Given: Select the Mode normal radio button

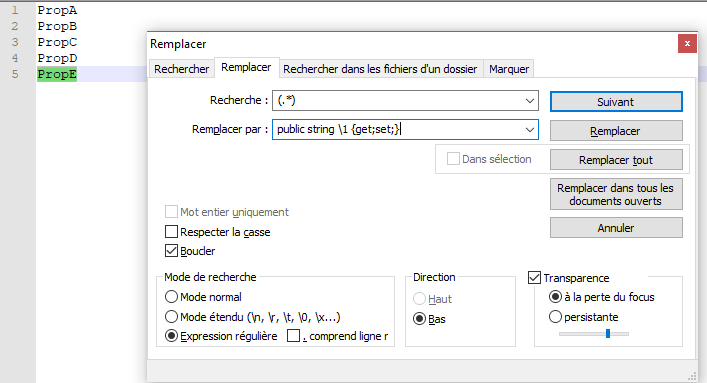Looking at the screenshot, I should coord(171,297).
